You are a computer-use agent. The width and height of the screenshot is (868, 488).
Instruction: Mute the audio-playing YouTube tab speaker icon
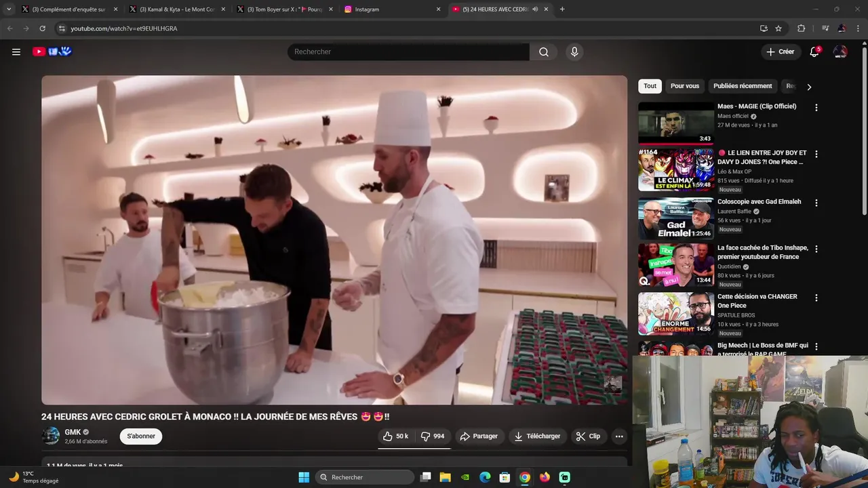coord(535,9)
